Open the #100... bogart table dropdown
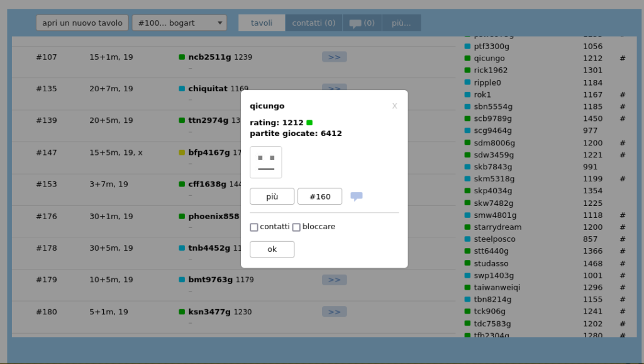The width and height of the screenshot is (644, 364). 179,23
